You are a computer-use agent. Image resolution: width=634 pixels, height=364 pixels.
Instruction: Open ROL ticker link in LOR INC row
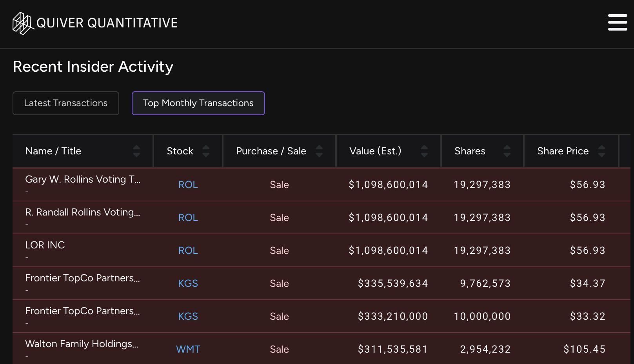[188, 251]
